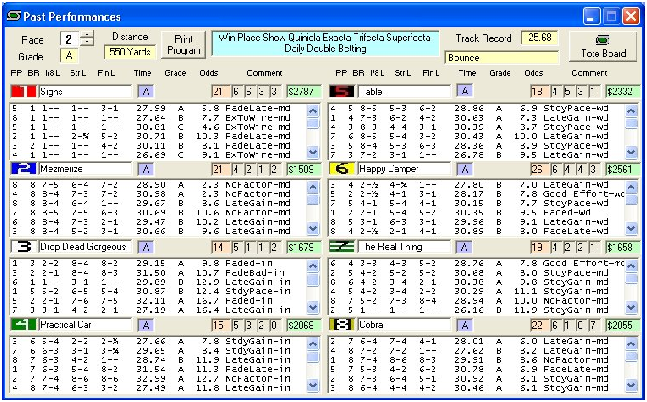Click scroll down arrow in dog 7 history list
The height and width of the screenshot is (402, 647).
click(631, 307)
